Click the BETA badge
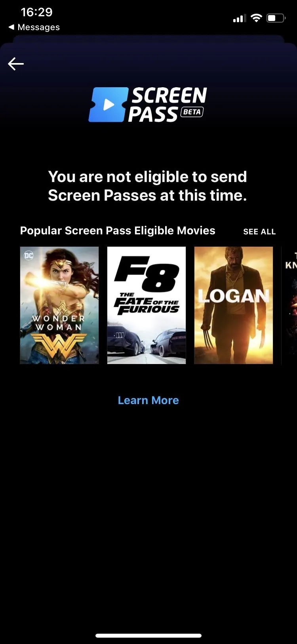Image resolution: width=297 pixels, height=644 pixels. [x=192, y=112]
